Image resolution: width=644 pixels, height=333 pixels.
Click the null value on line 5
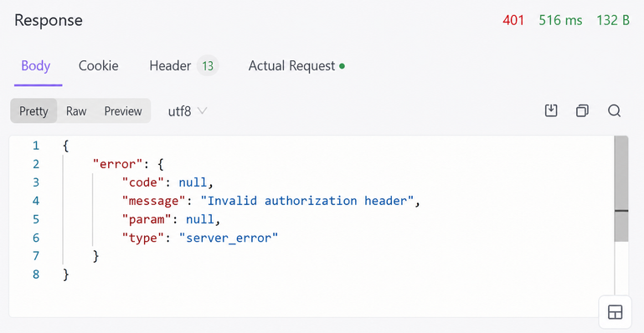click(x=200, y=219)
